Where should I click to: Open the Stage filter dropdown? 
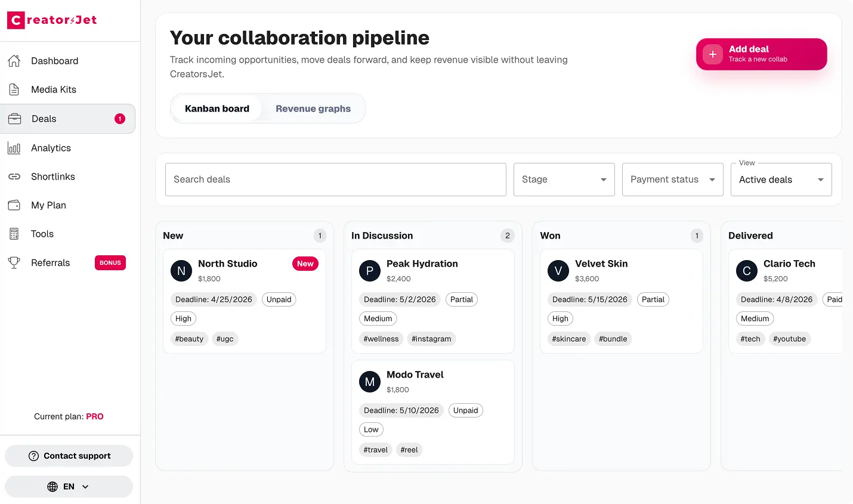coord(563,180)
